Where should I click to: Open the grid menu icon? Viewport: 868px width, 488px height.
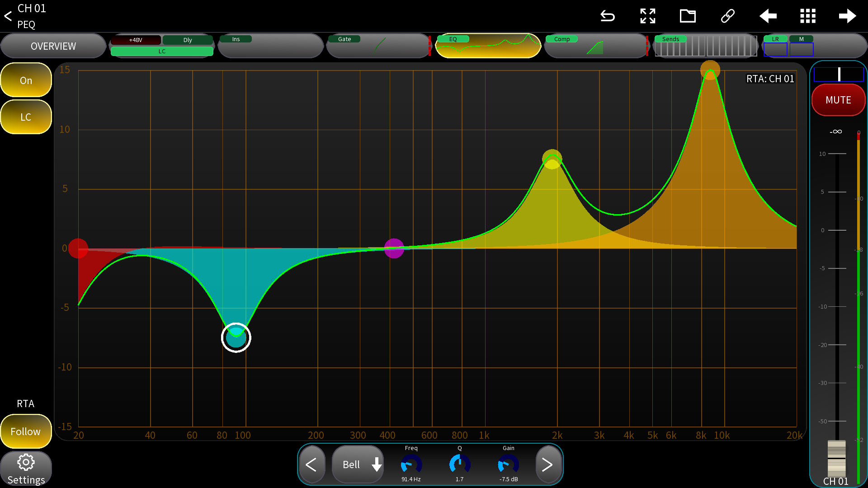tap(807, 16)
